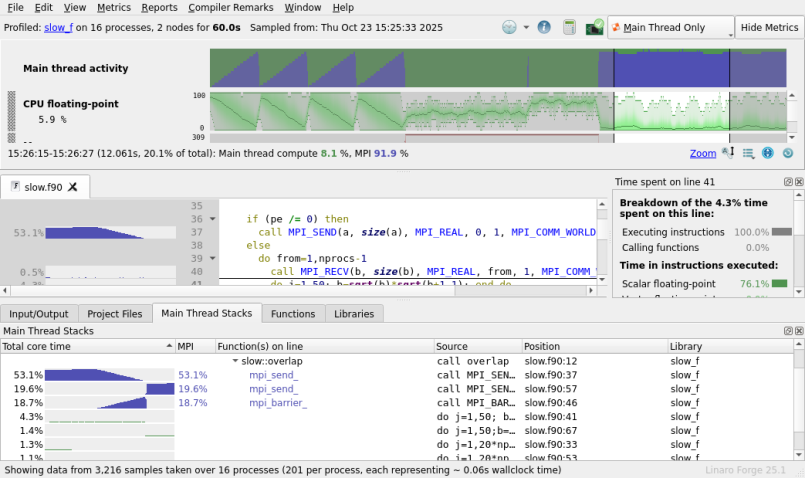Click the Zoom link below the timeline

702,153
